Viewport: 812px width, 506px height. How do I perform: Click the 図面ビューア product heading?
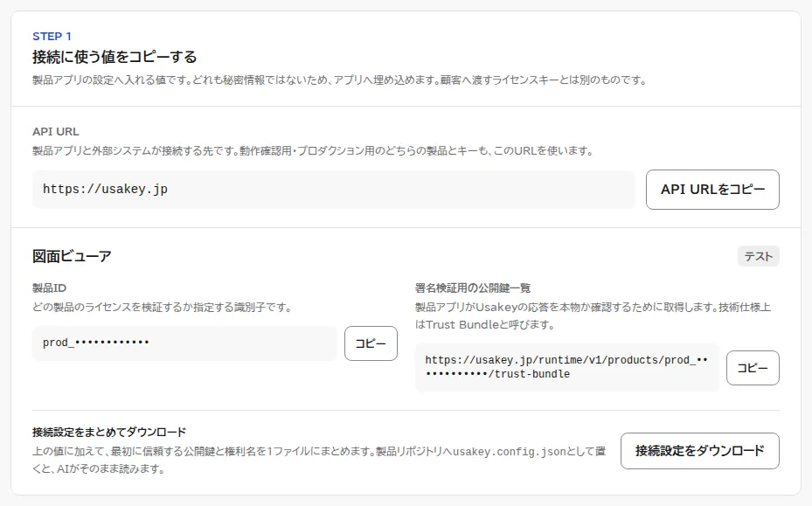pos(72,256)
